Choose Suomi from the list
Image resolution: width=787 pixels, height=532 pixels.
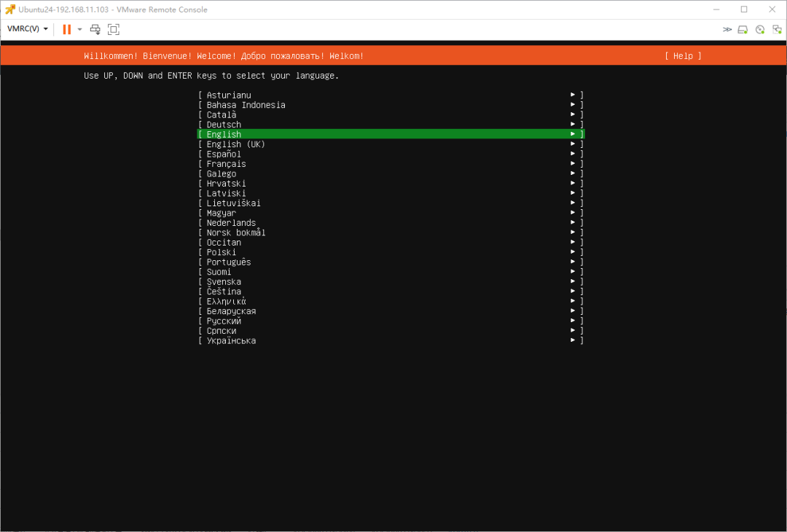(x=391, y=272)
